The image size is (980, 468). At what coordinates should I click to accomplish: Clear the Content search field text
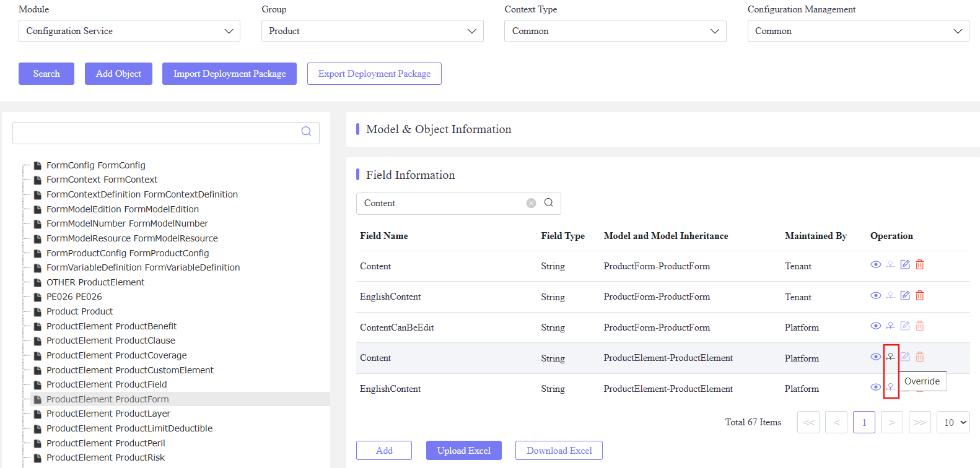coord(531,203)
